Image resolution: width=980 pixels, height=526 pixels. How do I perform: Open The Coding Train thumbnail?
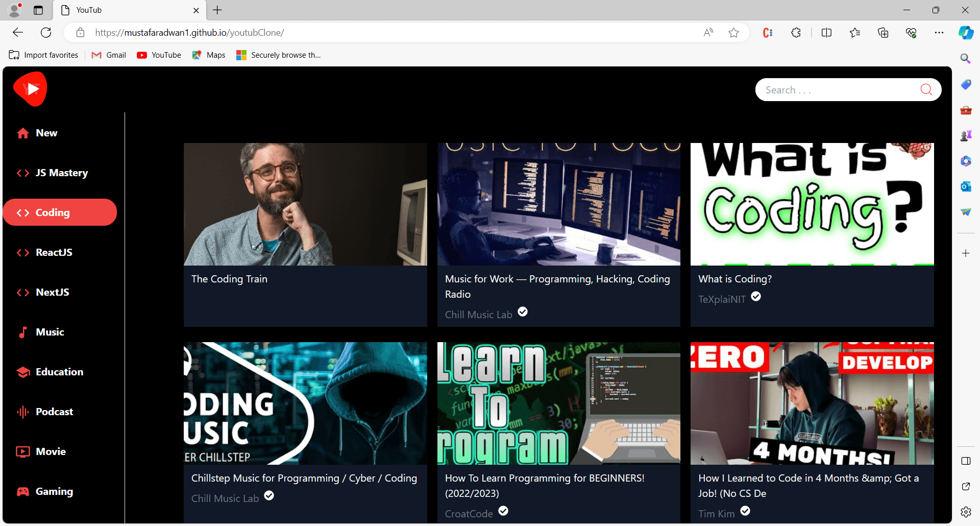point(305,204)
